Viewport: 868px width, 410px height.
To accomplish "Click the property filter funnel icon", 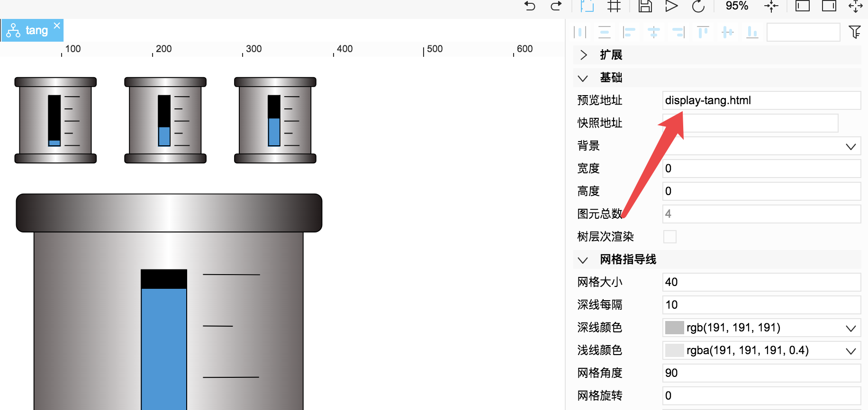I will tap(855, 32).
